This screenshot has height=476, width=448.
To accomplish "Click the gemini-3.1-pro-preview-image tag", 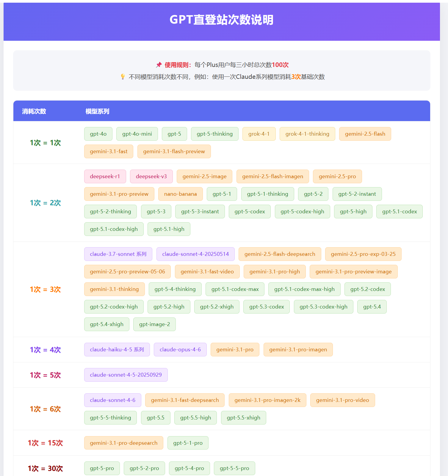I will 354,272.
